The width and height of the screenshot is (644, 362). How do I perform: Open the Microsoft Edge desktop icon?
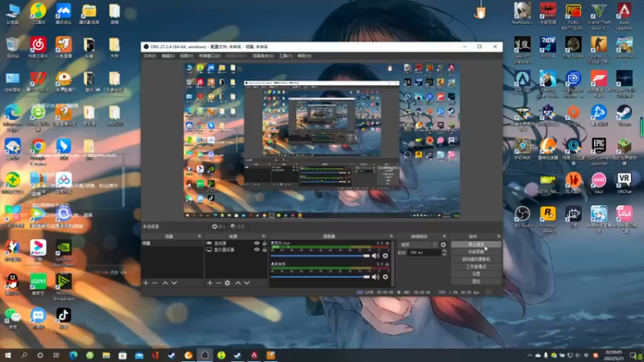point(12,117)
